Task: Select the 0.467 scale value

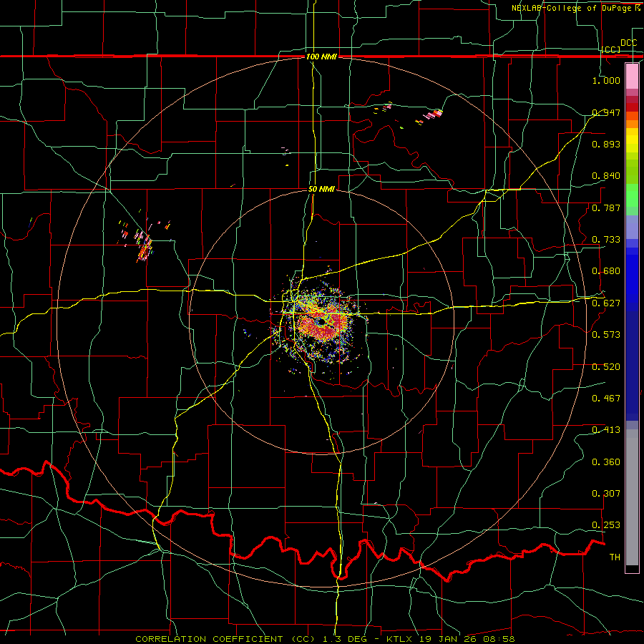Action: point(606,399)
